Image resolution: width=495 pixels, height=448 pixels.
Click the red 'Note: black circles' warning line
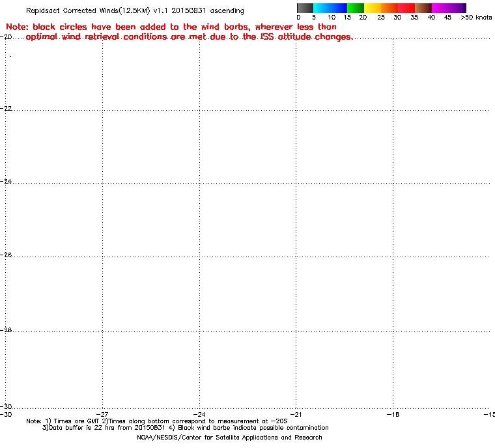(171, 27)
